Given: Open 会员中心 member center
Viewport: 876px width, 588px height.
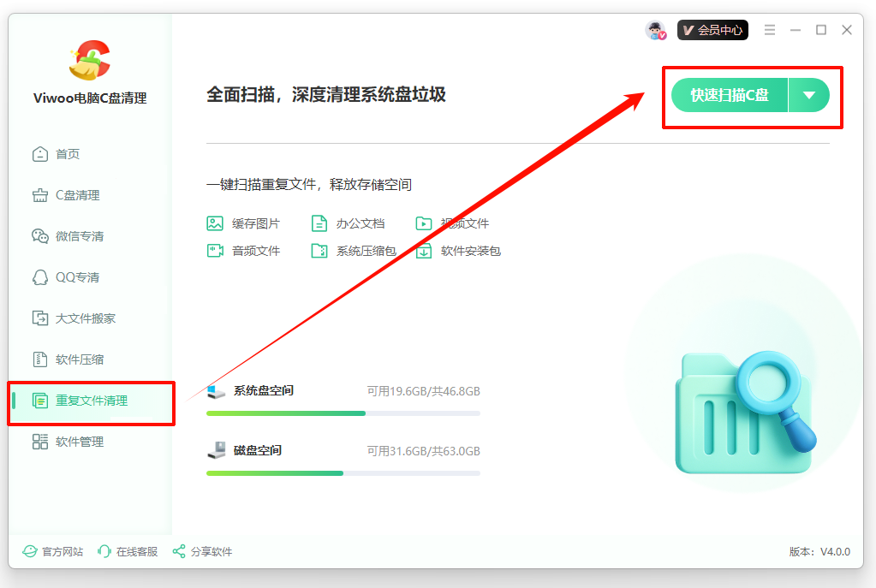Looking at the screenshot, I should tap(712, 30).
